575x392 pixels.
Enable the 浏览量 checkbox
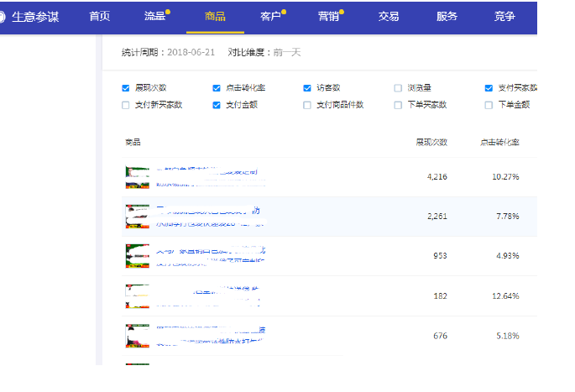[x=398, y=88]
